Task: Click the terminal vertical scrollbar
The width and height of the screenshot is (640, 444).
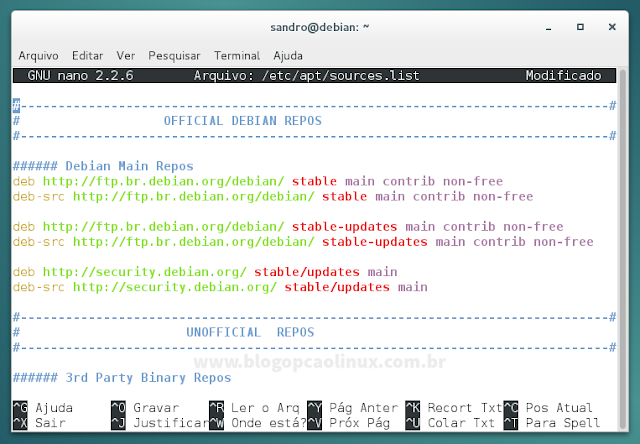Action: [x=622, y=249]
